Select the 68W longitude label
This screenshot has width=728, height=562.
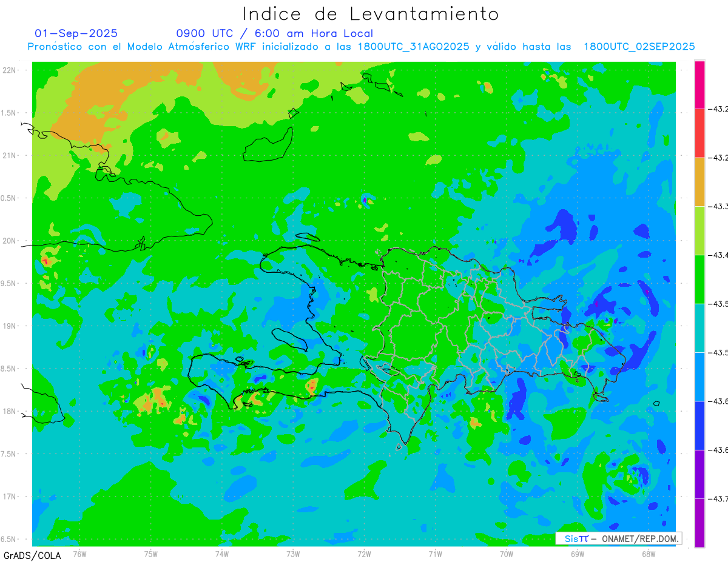(x=649, y=554)
